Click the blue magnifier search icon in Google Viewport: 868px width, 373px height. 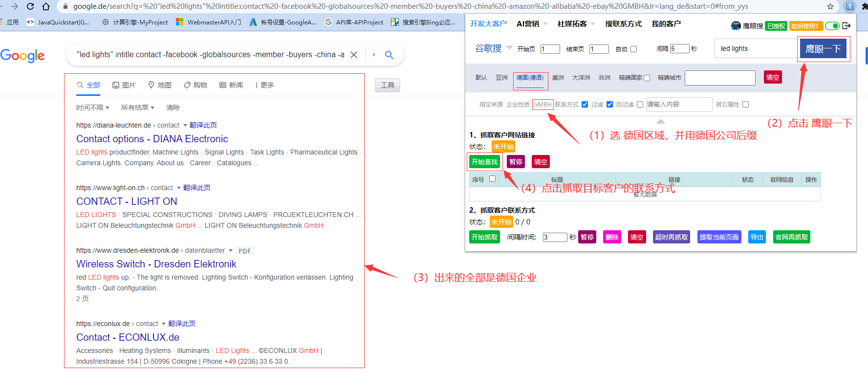point(389,55)
